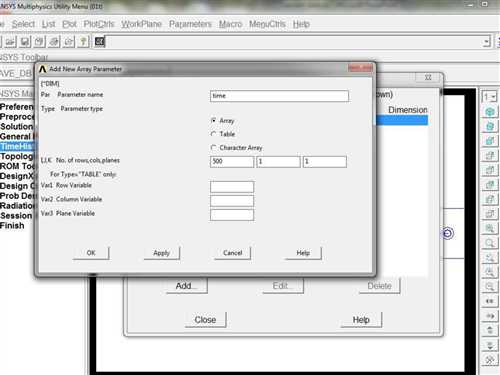Pan model down arrow icon

(x=490, y=345)
